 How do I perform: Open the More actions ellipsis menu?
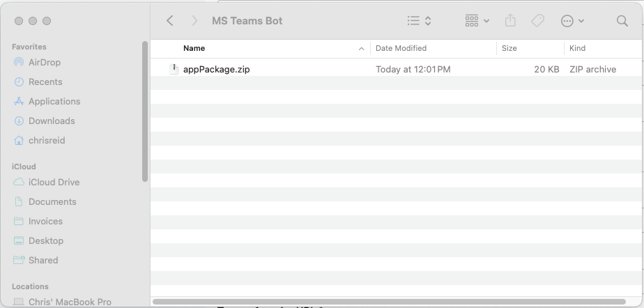pyautogui.click(x=572, y=21)
